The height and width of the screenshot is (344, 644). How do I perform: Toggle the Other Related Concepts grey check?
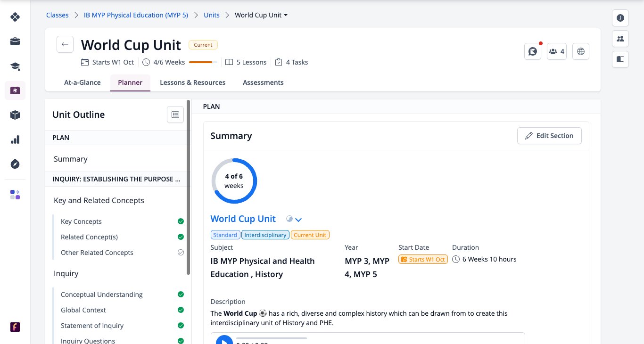181,253
